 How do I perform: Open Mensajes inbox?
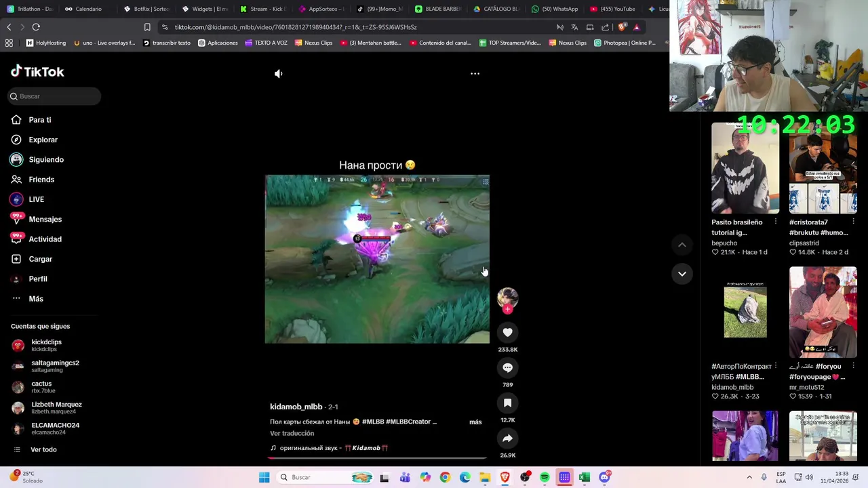pyautogui.click(x=45, y=219)
